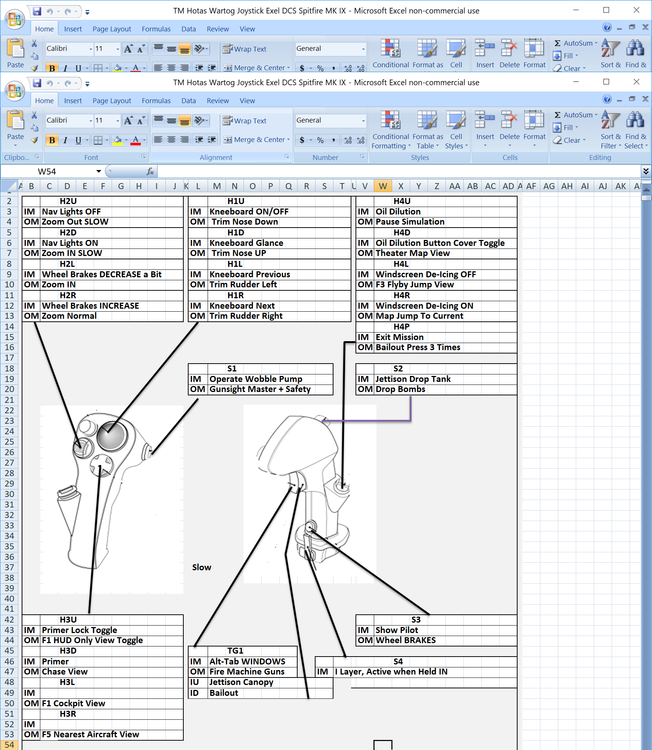
Task: Expand the formula bar using the double-chevron
Action: [645, 172]
